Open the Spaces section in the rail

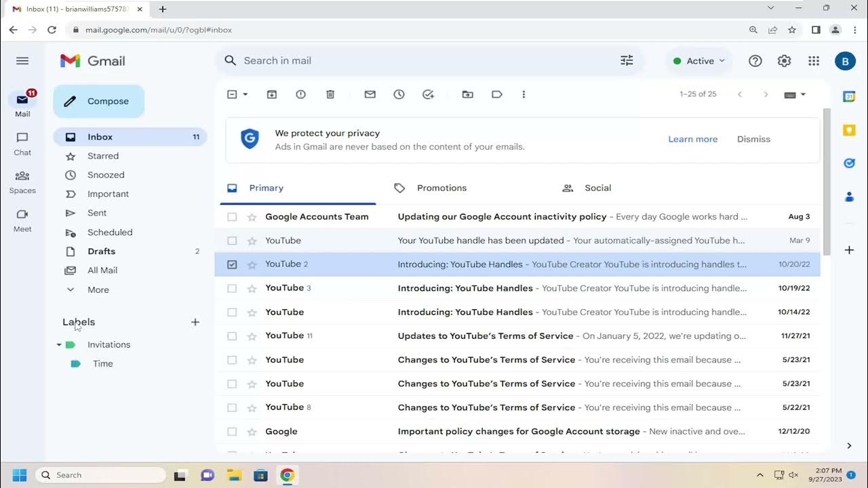22,182
